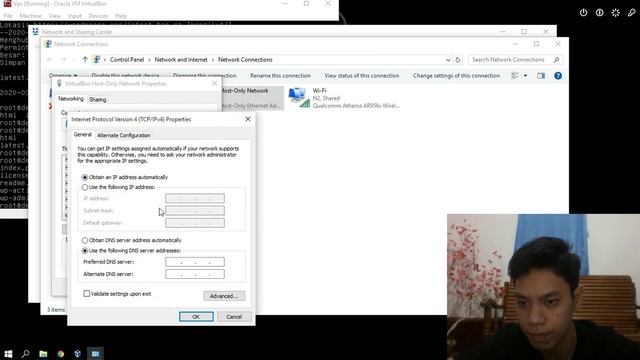Click the spinner-style icon at top right
The image size is (640, 360).
pos(616,13)
